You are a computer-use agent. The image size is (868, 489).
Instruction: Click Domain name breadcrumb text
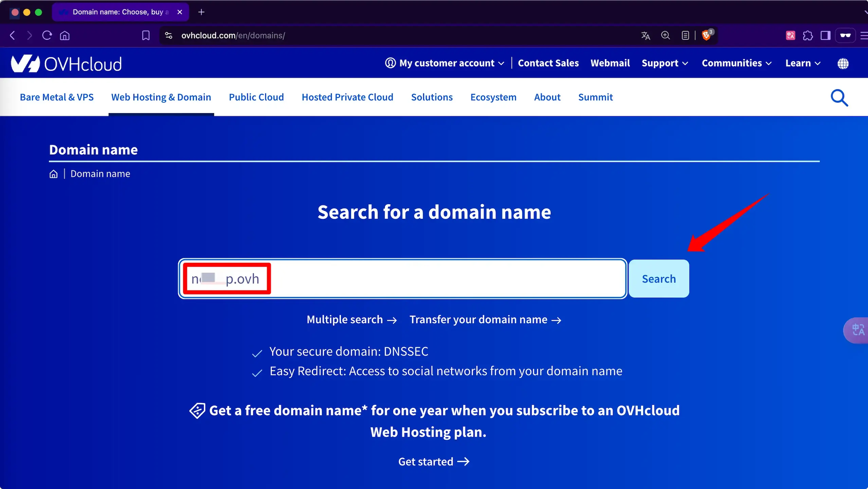(100, 174)
